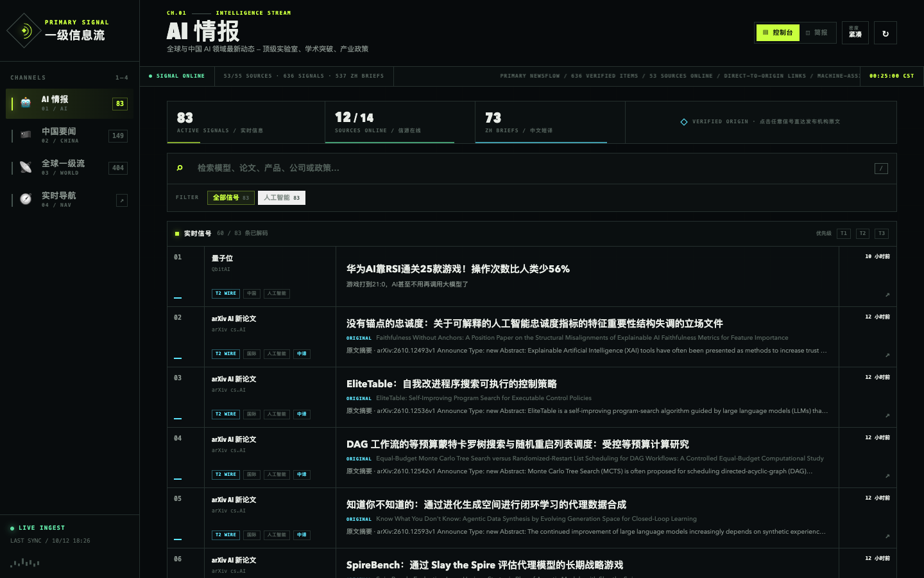Open source arrow for 知道你不知道的 story
924x578 pixels.
(x=887, y=536)
